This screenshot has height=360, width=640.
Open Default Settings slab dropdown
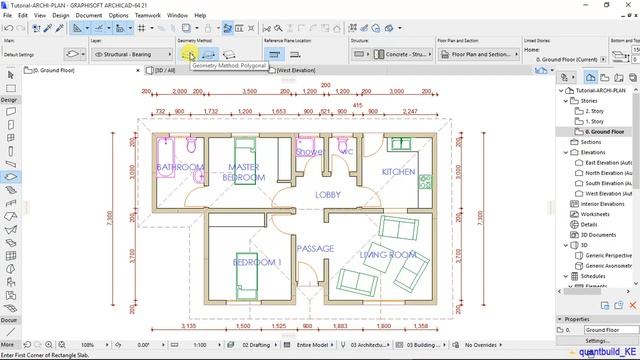coord(74,54)
